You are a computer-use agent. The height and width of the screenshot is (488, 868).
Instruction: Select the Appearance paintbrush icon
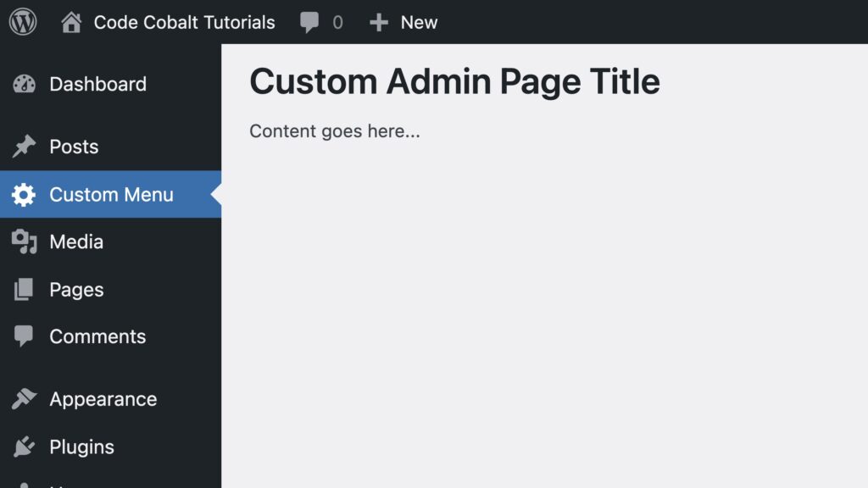pyautogui.click(x=25, y=398)
